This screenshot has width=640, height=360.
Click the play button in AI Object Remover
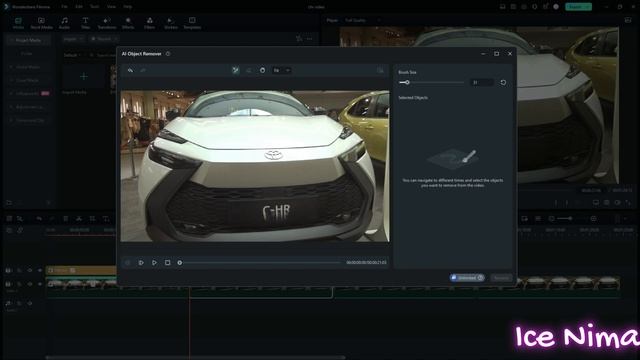[154, 262]
